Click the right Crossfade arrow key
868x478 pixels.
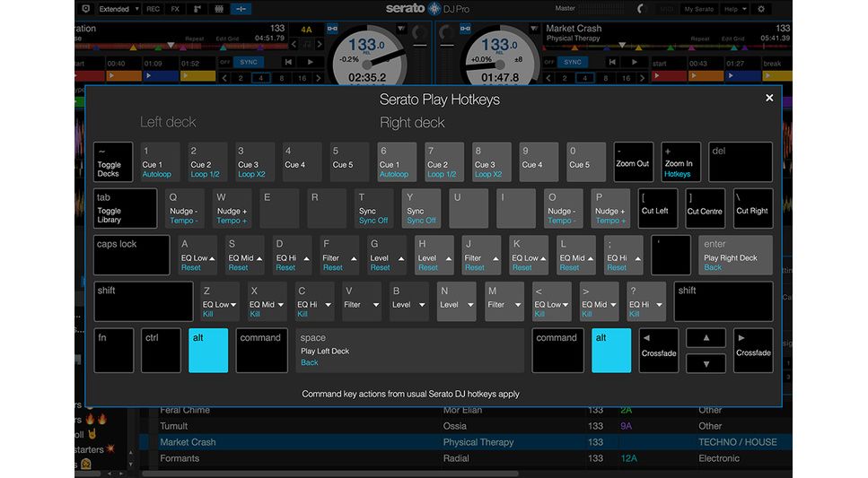[753, 350]
